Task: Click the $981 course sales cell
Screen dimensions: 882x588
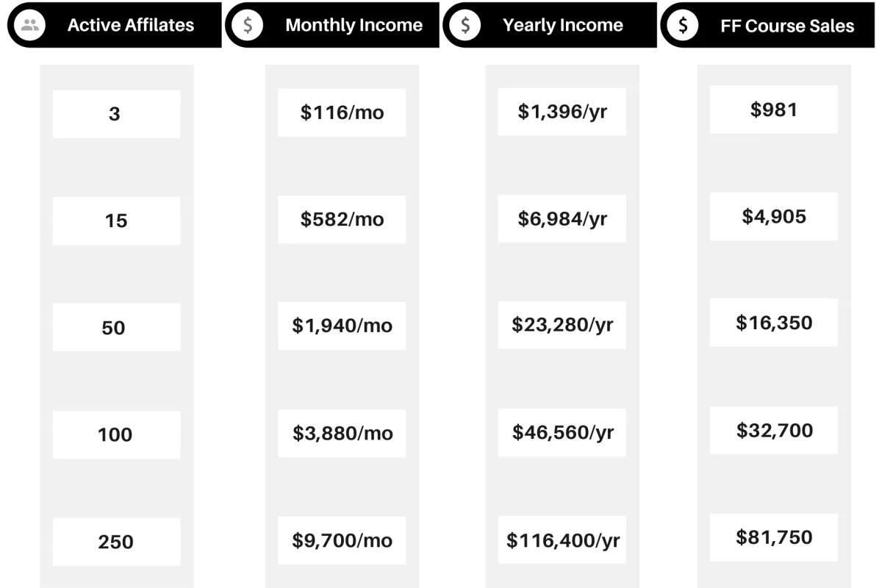Action: pos(774,110)
